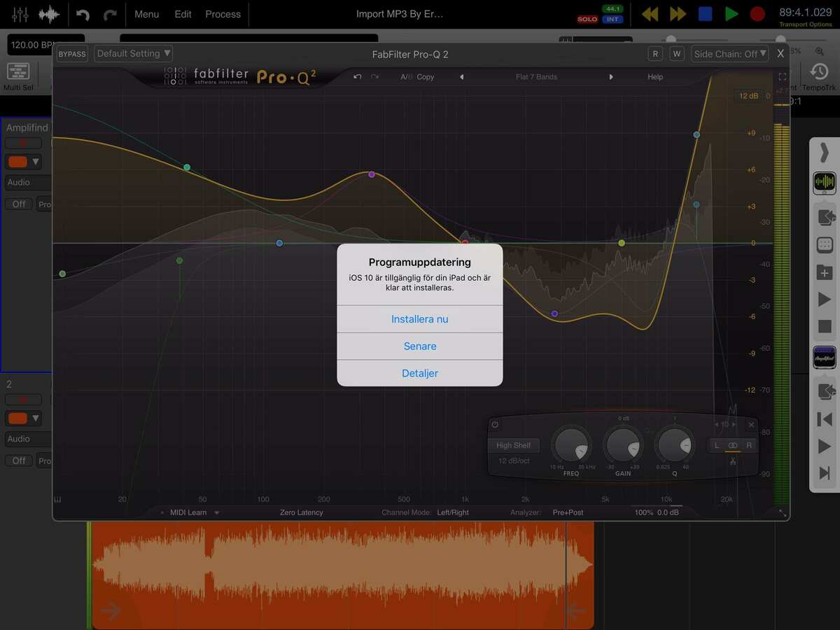Open the waveform editor icon
Image resolution: width=840 pixels, height=630 pixels.
point(49,14)
